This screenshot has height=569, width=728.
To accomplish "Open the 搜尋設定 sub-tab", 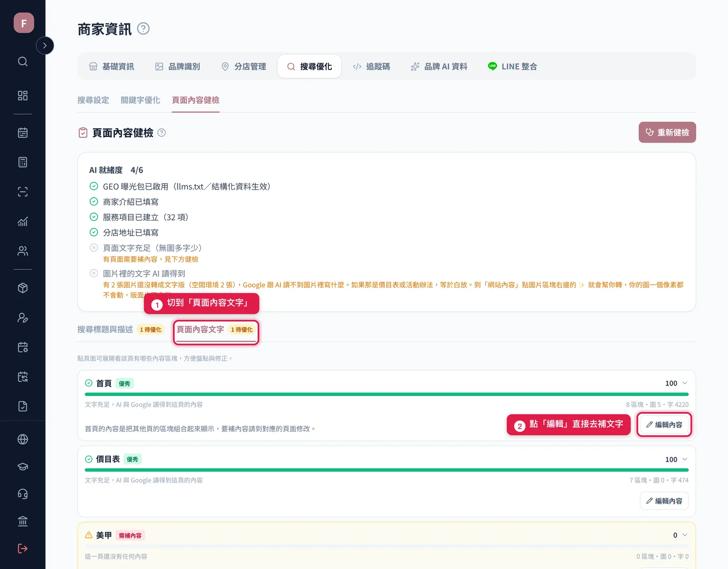I will 93,100.
